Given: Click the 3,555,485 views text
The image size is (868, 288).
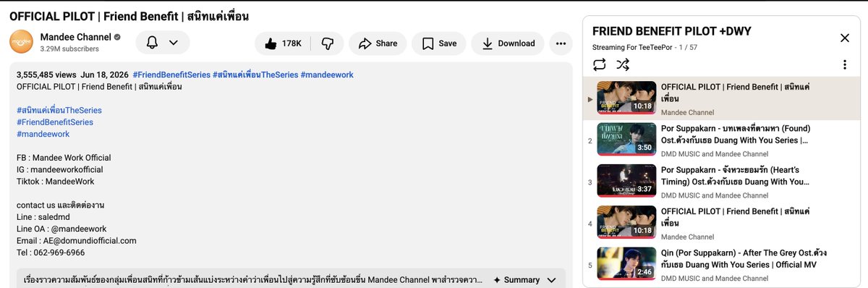Looking at the screenshot, I should pos(46,75).
